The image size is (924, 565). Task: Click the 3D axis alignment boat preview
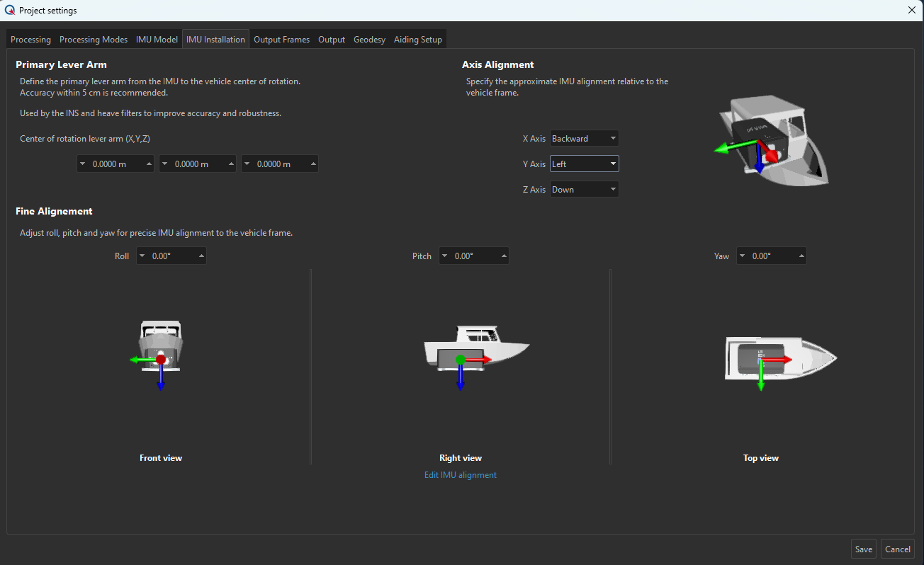click(772, 142)
